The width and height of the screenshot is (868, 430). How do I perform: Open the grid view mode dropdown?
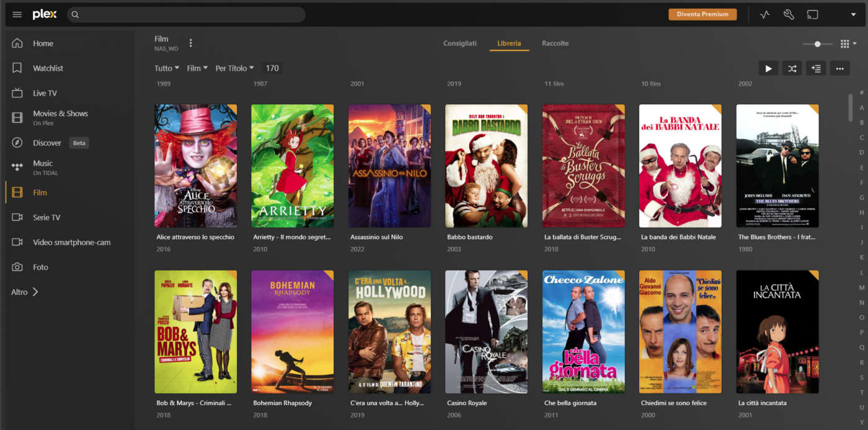(x=848, y=44)
